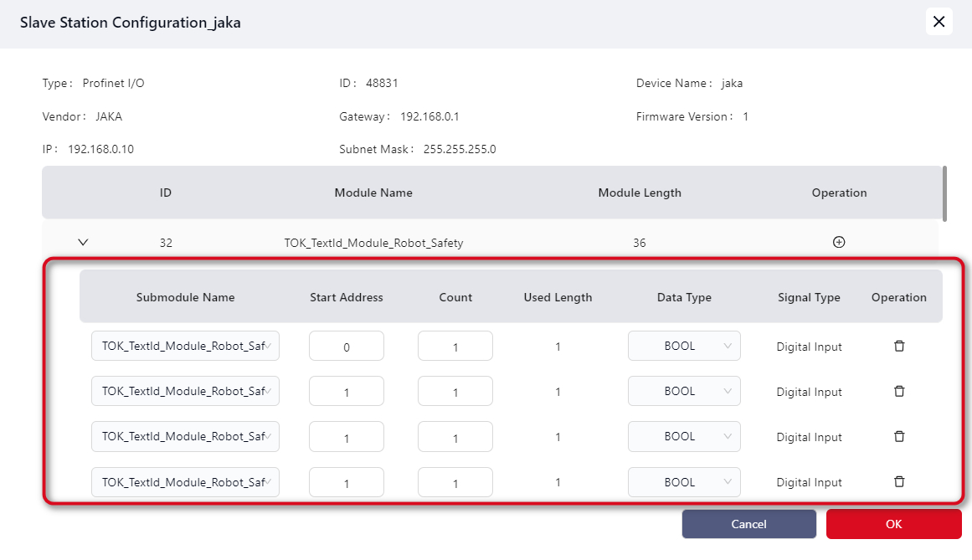The image size is (972, 560).
Task: Click the Cancel button
Action: 748,524
